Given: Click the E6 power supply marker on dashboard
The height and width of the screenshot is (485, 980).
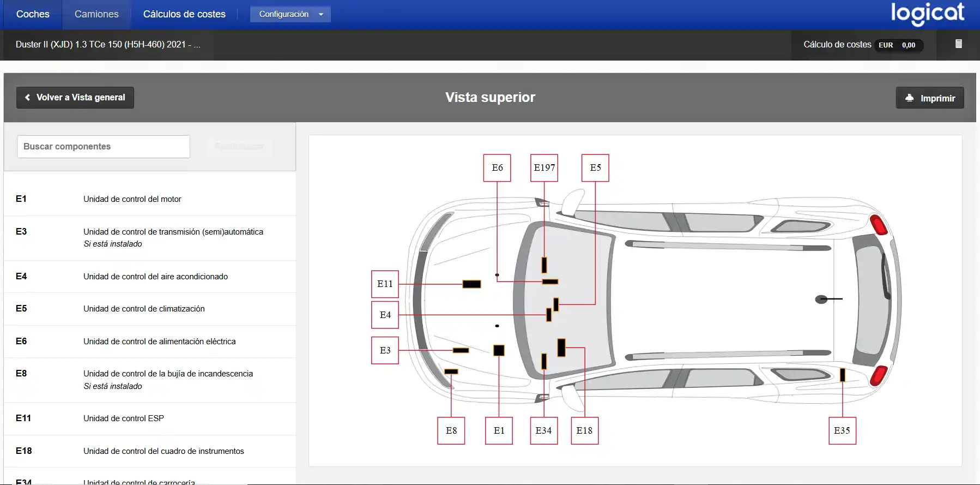Looking at the screenshot, I should [550, 282].
